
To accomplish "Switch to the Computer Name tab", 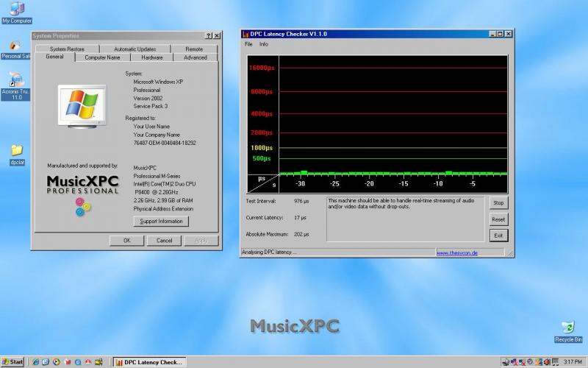I will tap(102, 57).
